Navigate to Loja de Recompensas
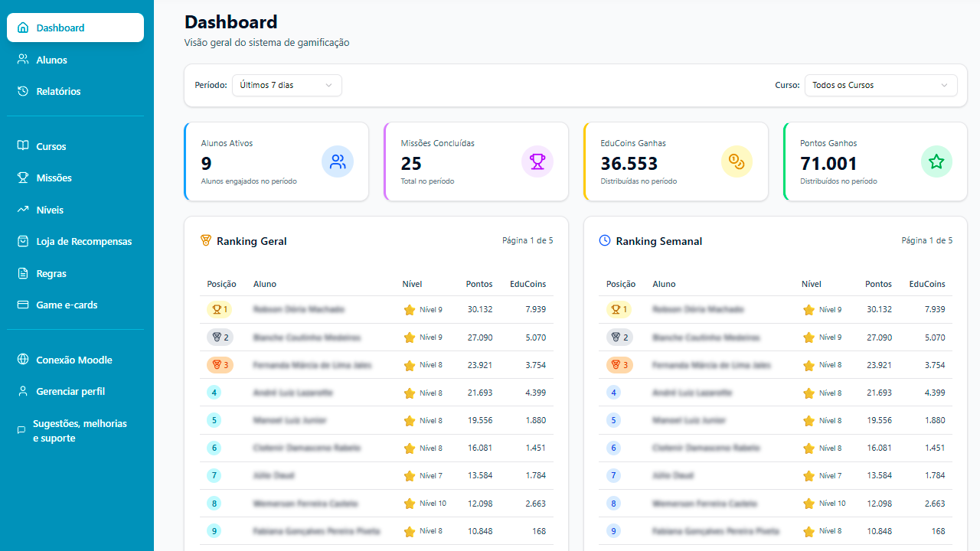Viewport: 980px width, 551px height. point(83,241)
